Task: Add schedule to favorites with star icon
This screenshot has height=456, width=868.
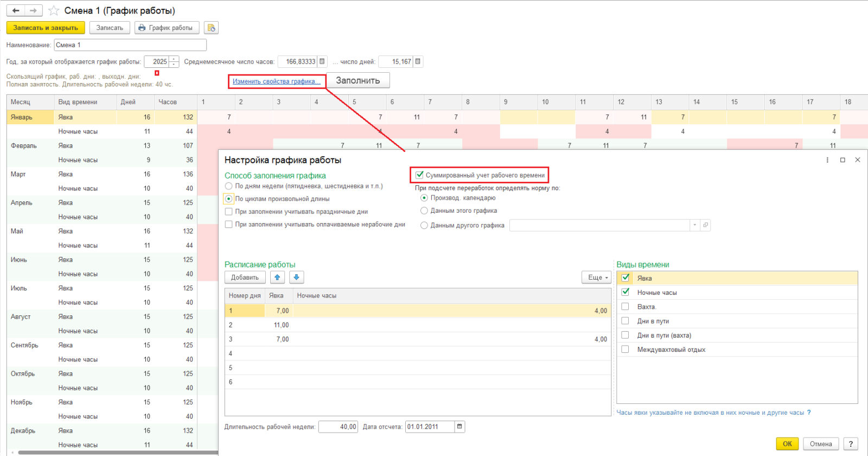Action: point(54,10)
